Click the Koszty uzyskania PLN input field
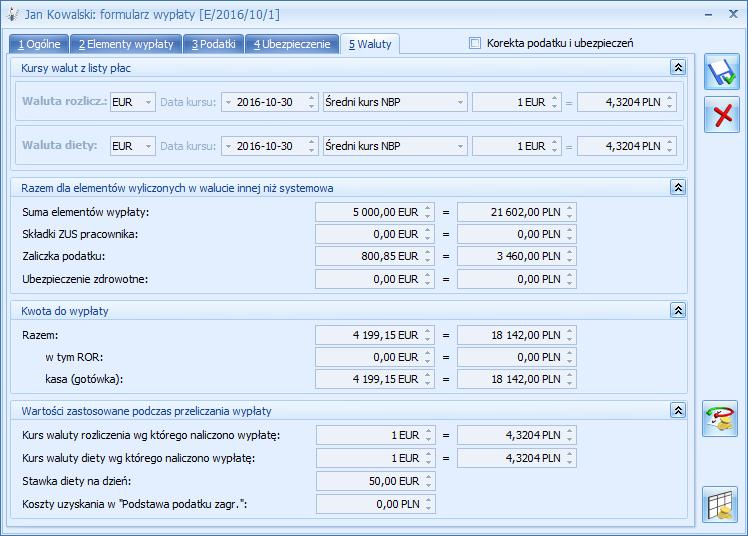 pos(369,504)
